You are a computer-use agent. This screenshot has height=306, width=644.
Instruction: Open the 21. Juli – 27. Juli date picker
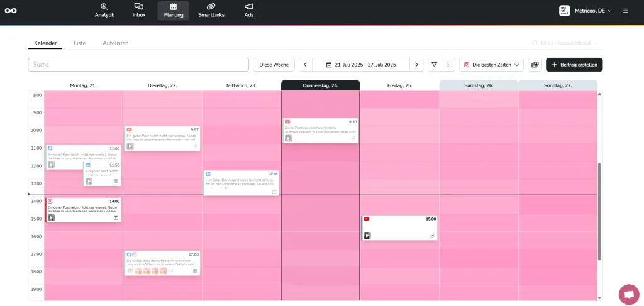click(x=361, y=65)
